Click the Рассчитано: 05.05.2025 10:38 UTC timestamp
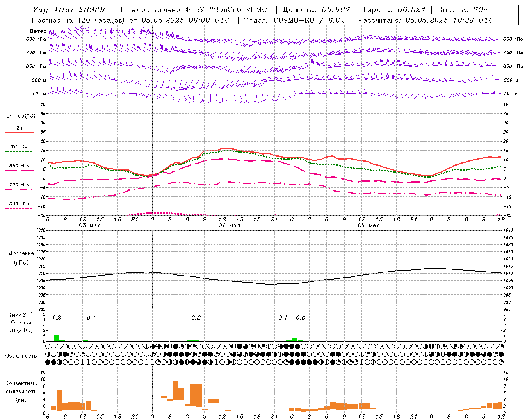525x420 pixels. click(x=426, y=20)
